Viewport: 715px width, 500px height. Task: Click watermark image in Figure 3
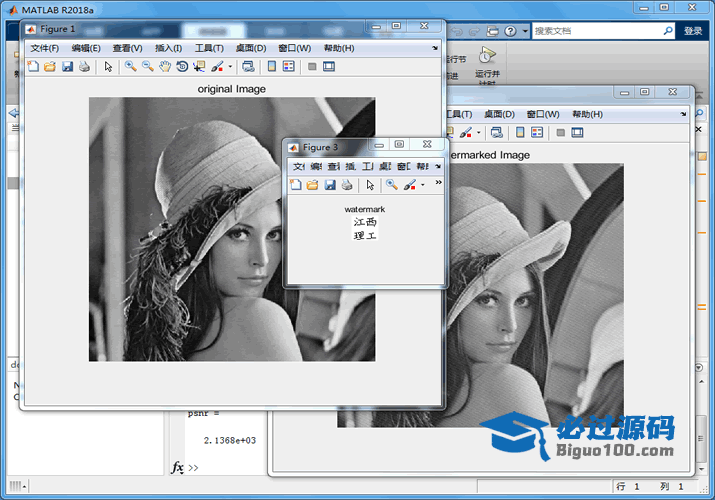pyautogui.click(x=365, y=228)
